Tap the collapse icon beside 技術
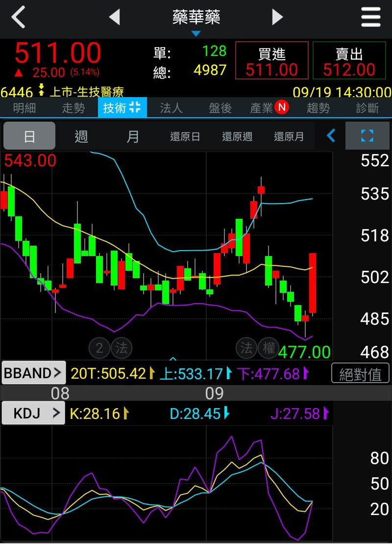392x544 pixels. (x=135, y=107)
